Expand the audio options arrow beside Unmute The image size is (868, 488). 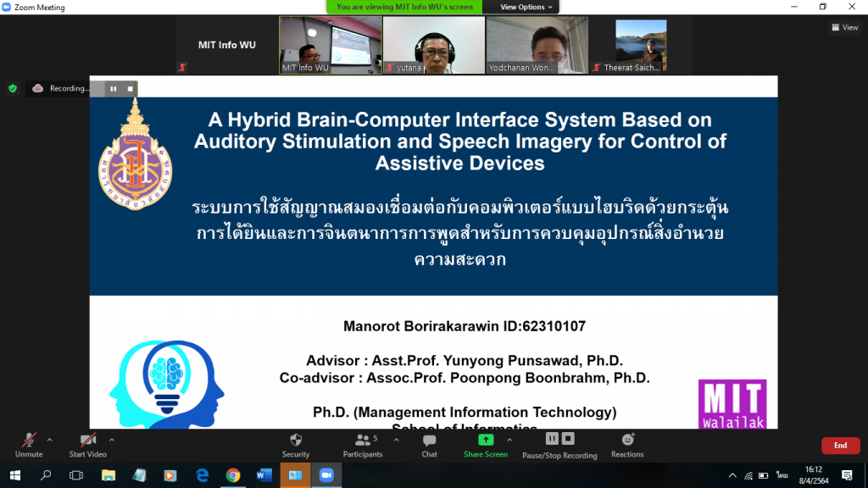(49, 440)
